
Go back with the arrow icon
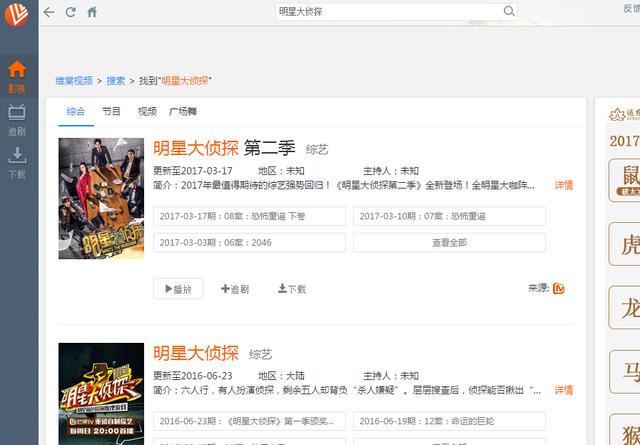(49, 12)
